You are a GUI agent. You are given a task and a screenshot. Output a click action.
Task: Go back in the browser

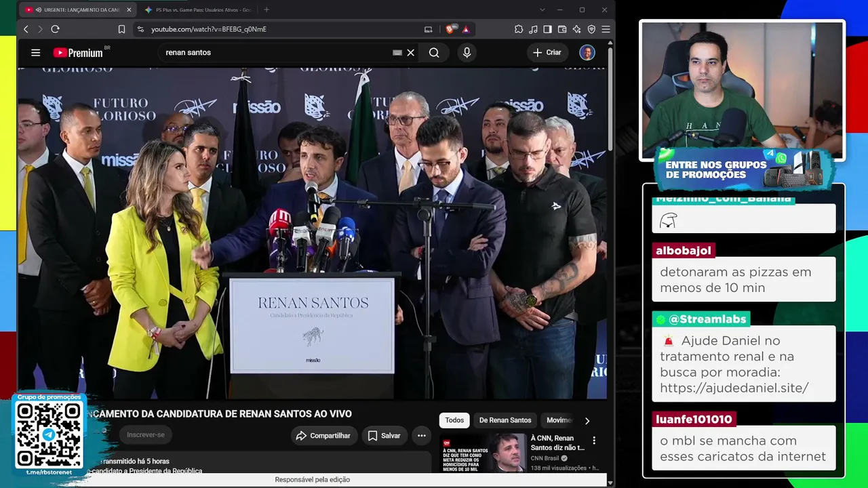click(x=26, y=29)
